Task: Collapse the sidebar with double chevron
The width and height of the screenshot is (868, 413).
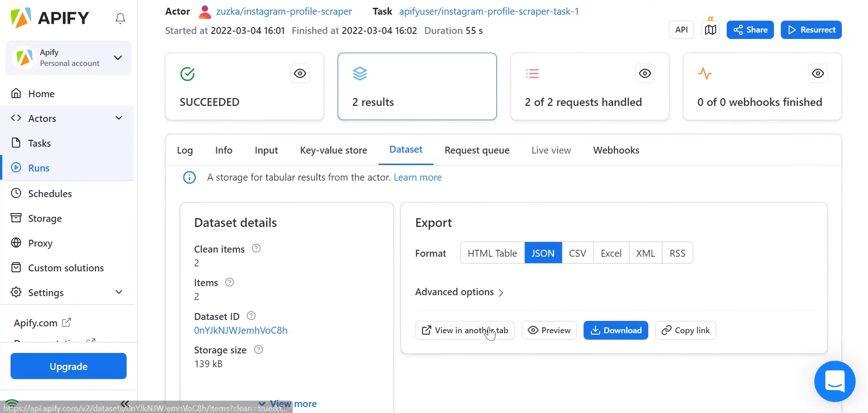Action: 125,403
